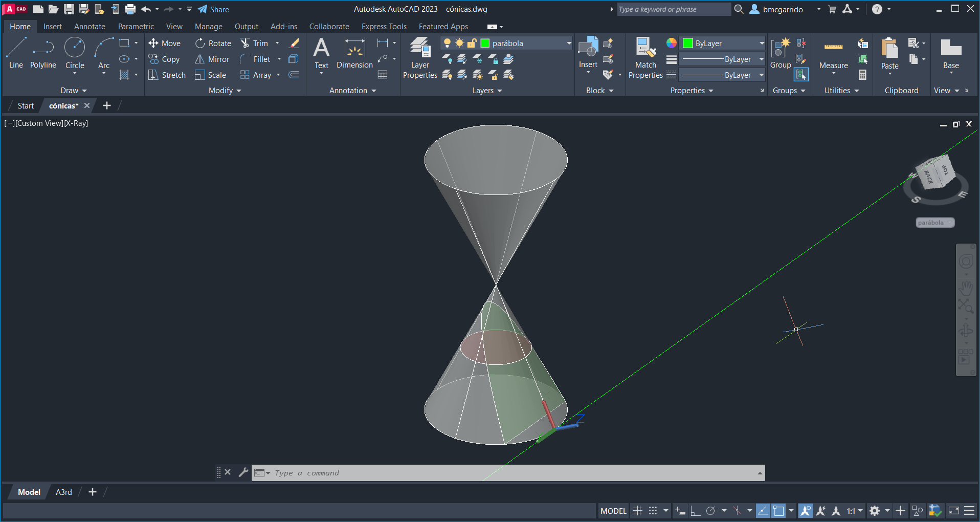Click the Mirror tool in Modify
This screenshot has height=522, width=980.
[212, 59]
